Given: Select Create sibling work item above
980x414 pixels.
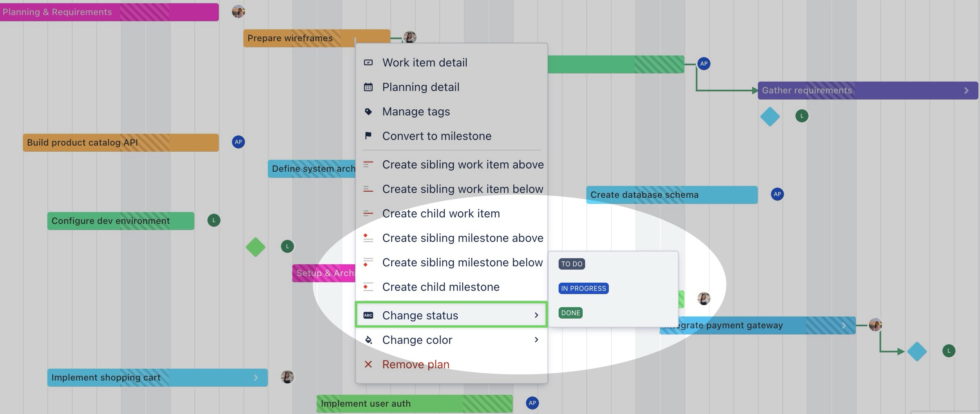Looking at the screenshot, I should pyautogui.click(x=463, y=164).
